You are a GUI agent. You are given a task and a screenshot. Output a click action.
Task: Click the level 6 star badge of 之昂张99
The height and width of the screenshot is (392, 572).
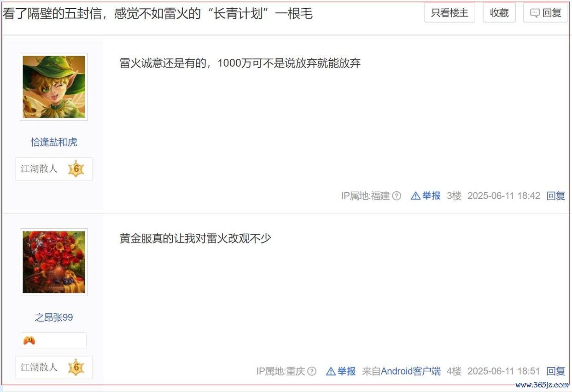[76, 367]
